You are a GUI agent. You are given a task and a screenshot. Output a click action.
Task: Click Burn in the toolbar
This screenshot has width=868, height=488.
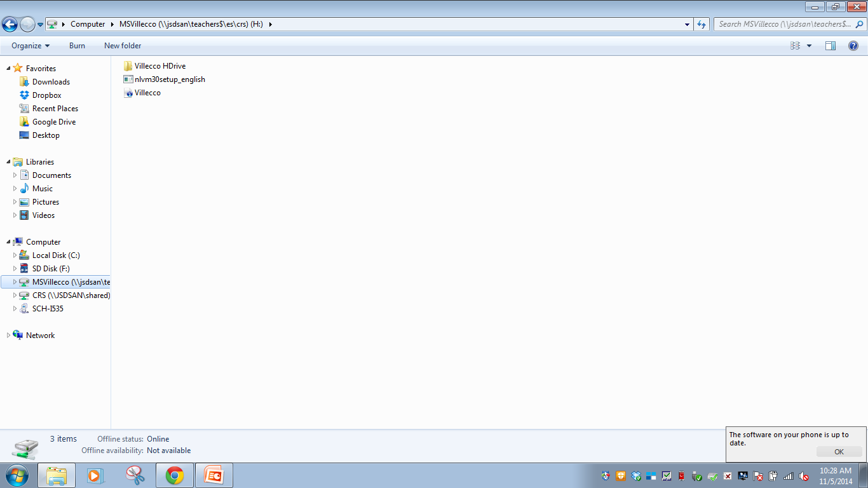click(77, 46)
